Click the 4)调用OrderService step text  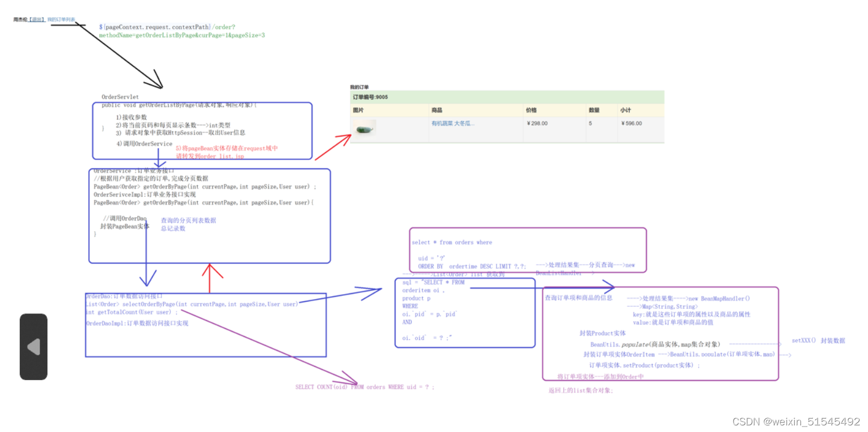pos(144,144)
